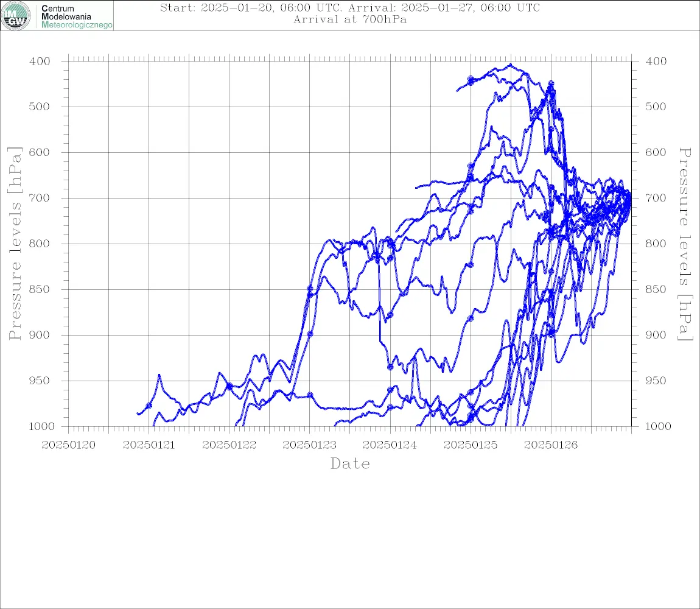Click the left axis 400 label
Screen dimensions: 700x609
coord(40,62)
